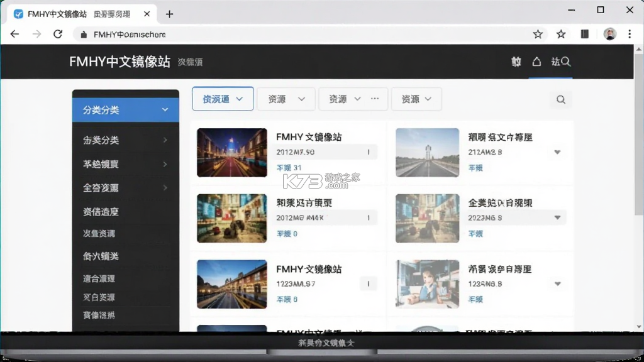The width and height of the screenshot is (644, 362).
Task: Click the blue link under 212AM3.B
Action: pyautogui.click(x=475, y=168)
